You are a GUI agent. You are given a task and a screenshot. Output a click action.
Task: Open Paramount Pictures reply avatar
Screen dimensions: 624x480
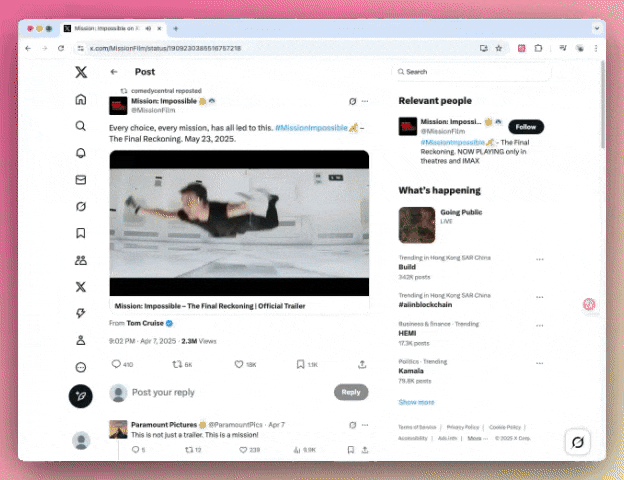tap(118, 429)
